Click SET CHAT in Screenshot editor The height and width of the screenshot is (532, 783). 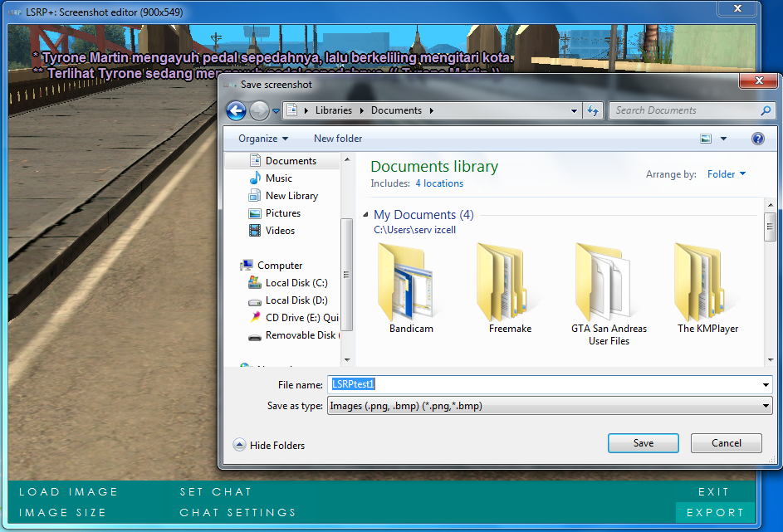(215, 491)
